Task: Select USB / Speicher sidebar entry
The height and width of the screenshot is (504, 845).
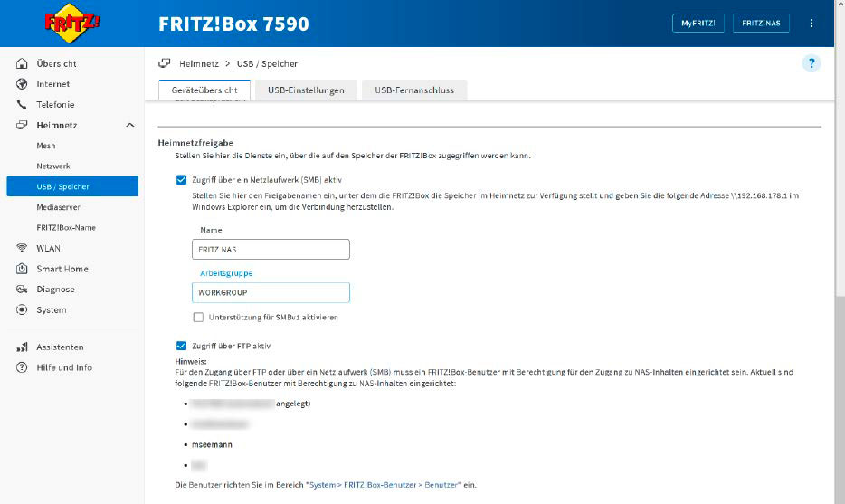Action: coord(72,186)
